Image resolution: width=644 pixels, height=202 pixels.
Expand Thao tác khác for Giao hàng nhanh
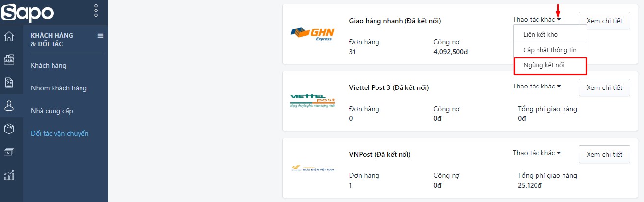pos(537,20)
